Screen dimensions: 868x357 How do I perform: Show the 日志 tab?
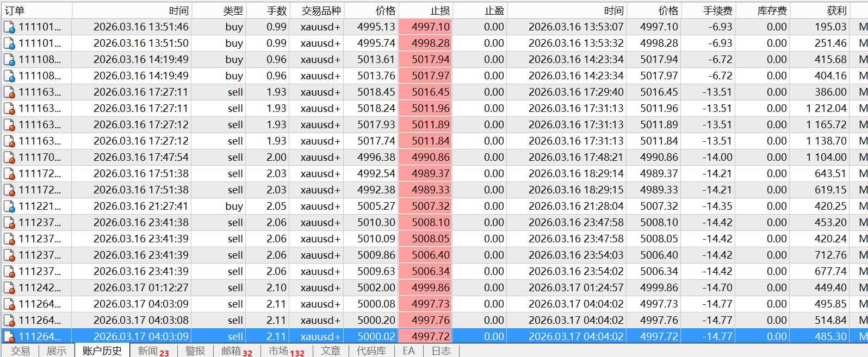click(x=442, y=350)
